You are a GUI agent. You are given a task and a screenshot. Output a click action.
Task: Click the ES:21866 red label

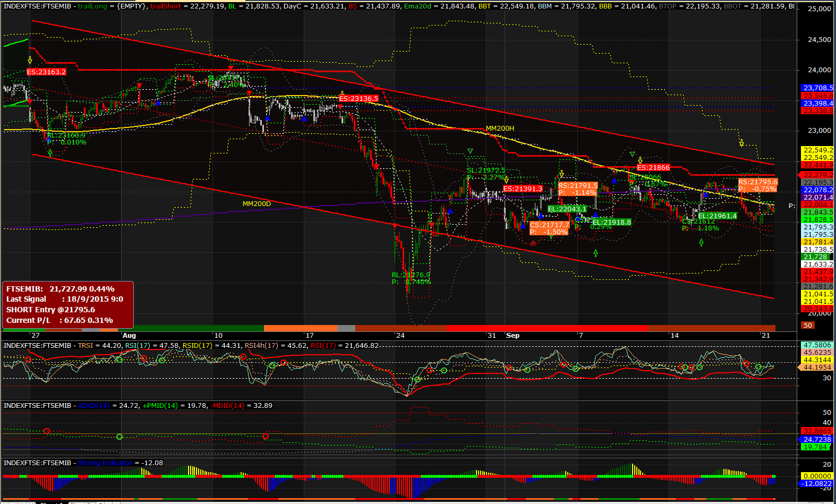click(653, 167)
